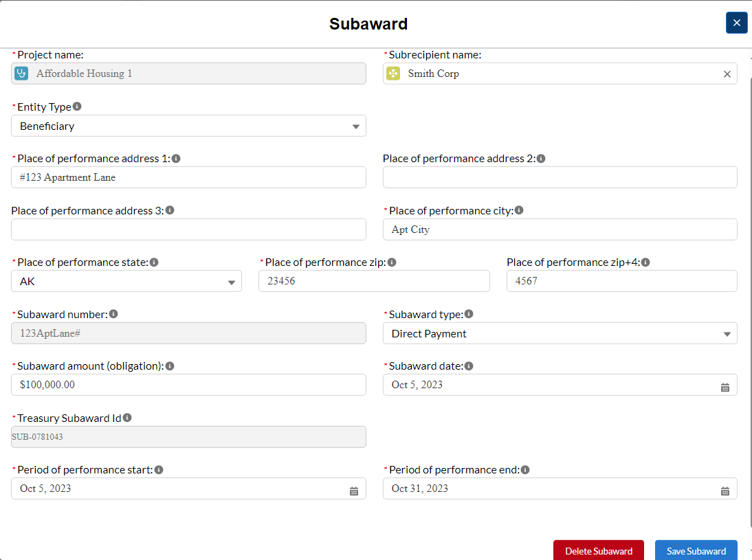Focus the empty Place of performance address 2 field
Screen dimensions: 752x560
point(560,177)
